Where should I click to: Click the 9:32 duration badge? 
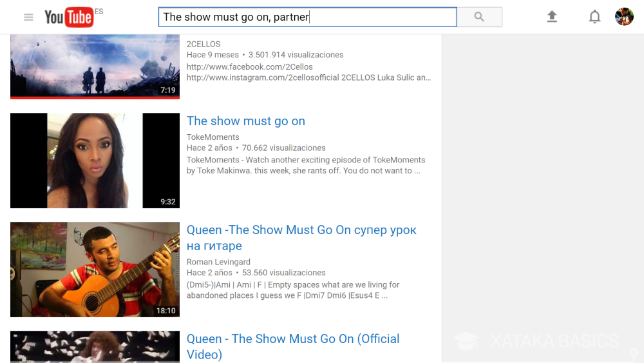click(167, 202)
